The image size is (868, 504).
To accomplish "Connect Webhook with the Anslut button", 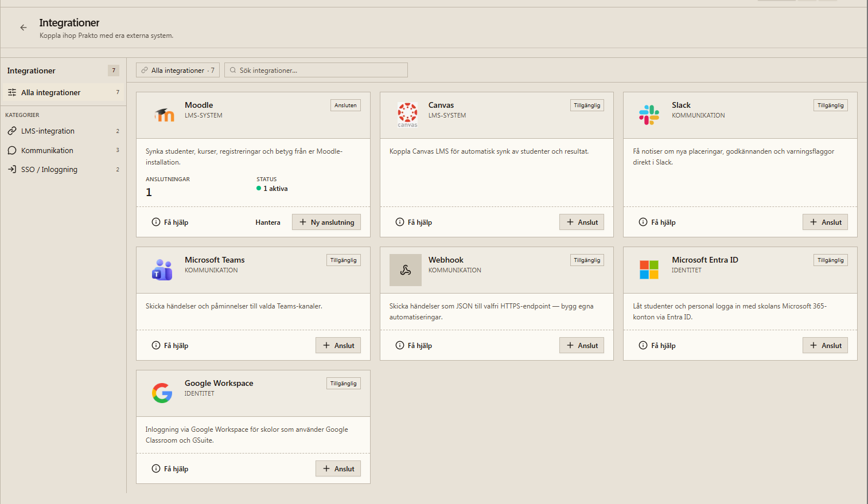I will (582, 345).
